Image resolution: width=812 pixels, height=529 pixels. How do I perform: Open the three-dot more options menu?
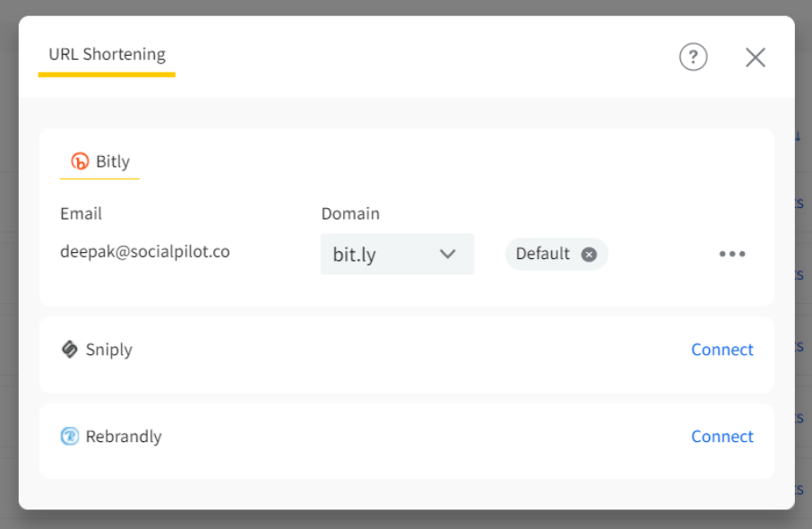pyautogui.click(x=732, y=254)
